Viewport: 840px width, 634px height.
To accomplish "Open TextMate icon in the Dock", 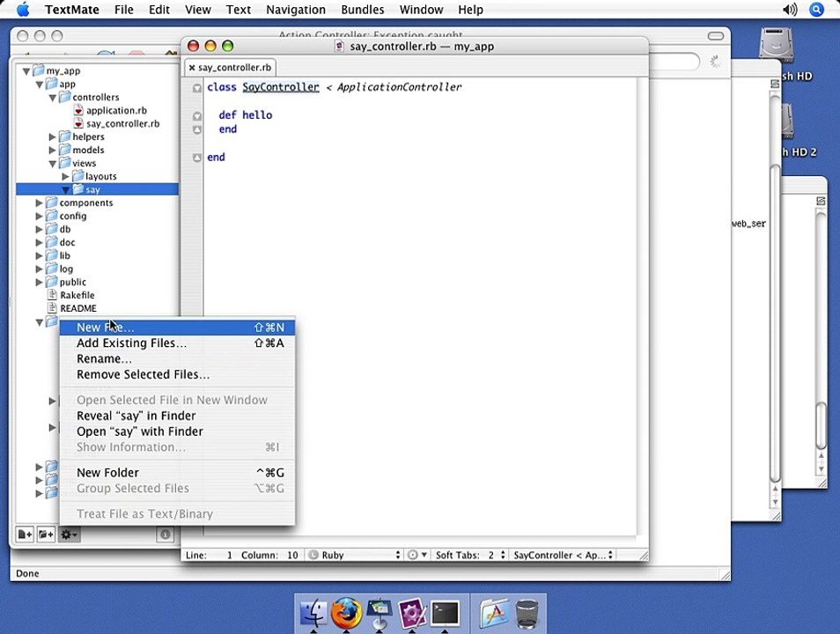I will [x=412, y=613].
